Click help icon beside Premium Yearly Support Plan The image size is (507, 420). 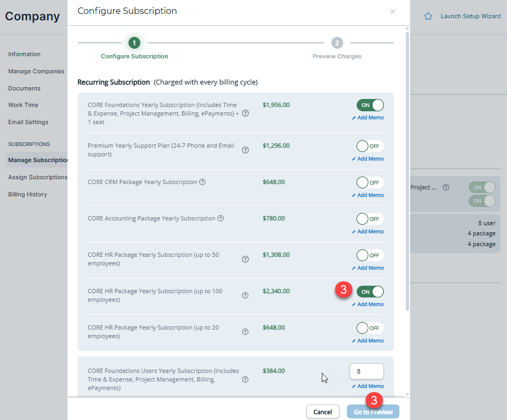245,150
